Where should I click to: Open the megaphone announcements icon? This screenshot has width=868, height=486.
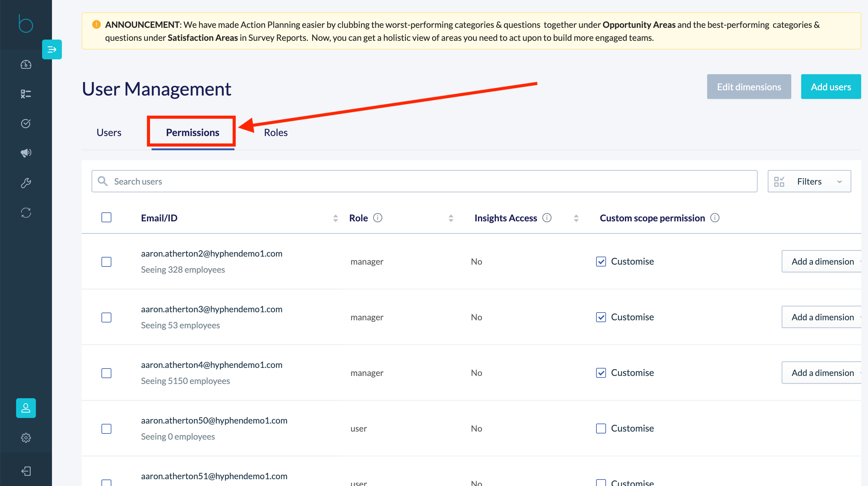tap(26, 153)
